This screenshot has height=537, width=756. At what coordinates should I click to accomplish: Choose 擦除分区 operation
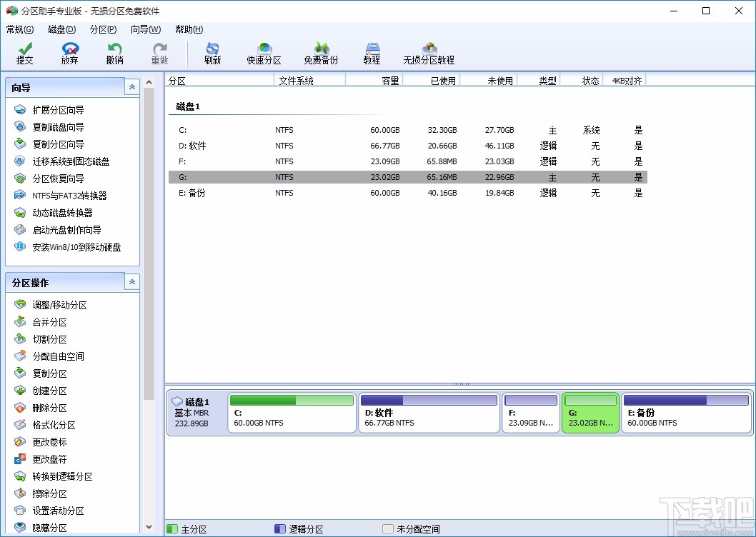(x=49, y=493)
